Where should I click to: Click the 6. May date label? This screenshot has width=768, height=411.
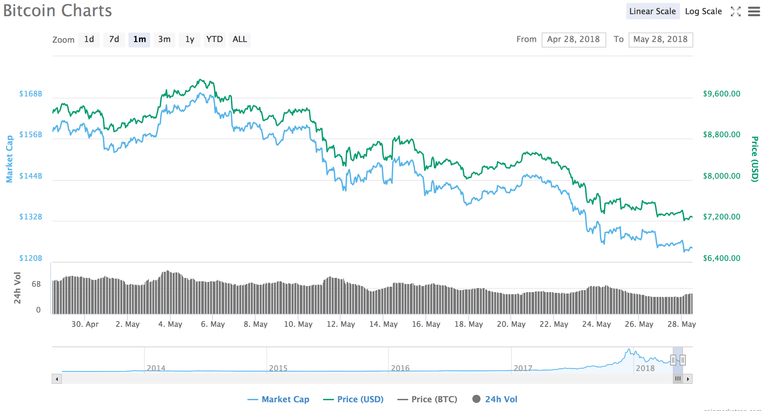[213, 324]
